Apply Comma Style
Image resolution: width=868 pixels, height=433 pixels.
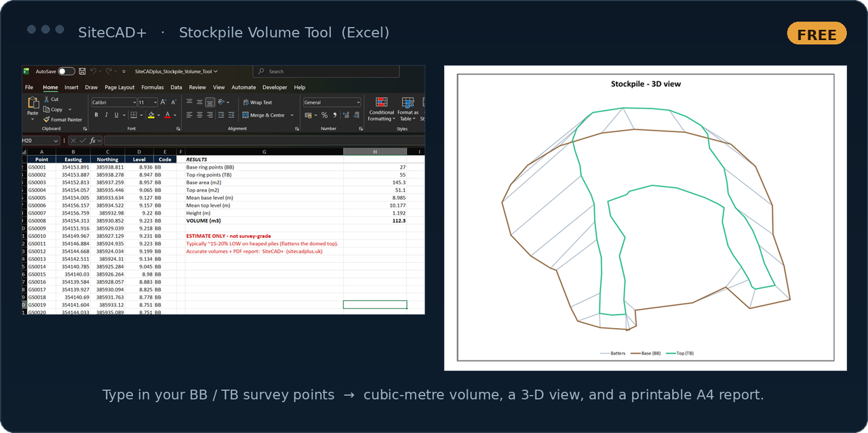tap(335, 115)
